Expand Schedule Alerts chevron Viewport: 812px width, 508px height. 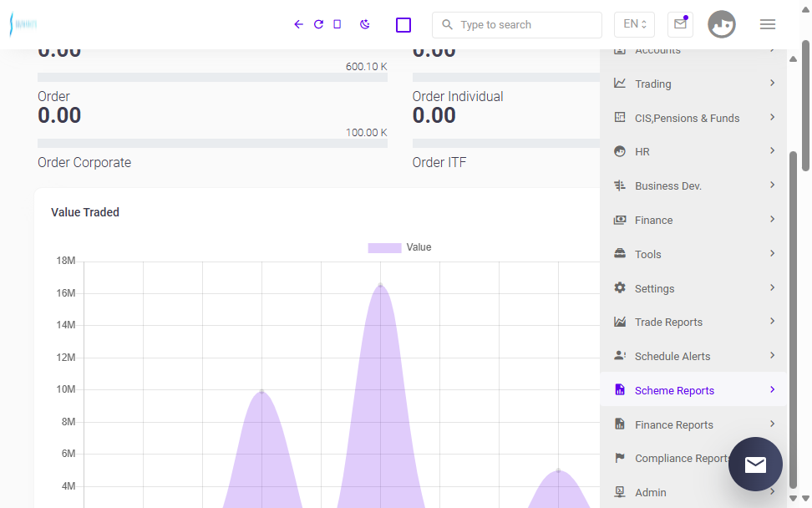(x=772, y=355)
